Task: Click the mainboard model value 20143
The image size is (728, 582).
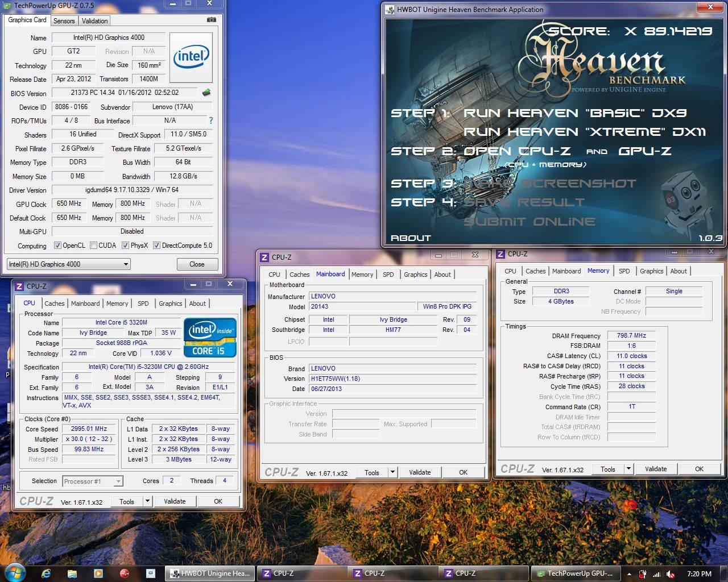Action: click(362, 306)
